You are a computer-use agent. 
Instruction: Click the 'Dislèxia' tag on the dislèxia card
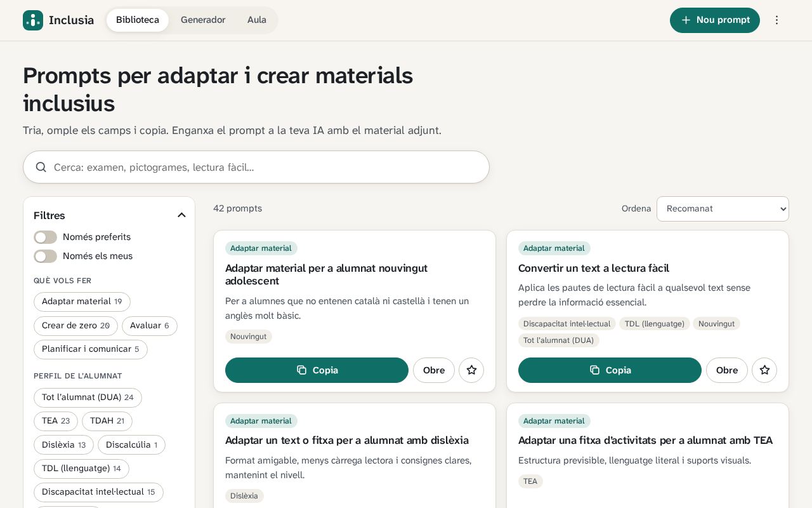click(244, 496)
